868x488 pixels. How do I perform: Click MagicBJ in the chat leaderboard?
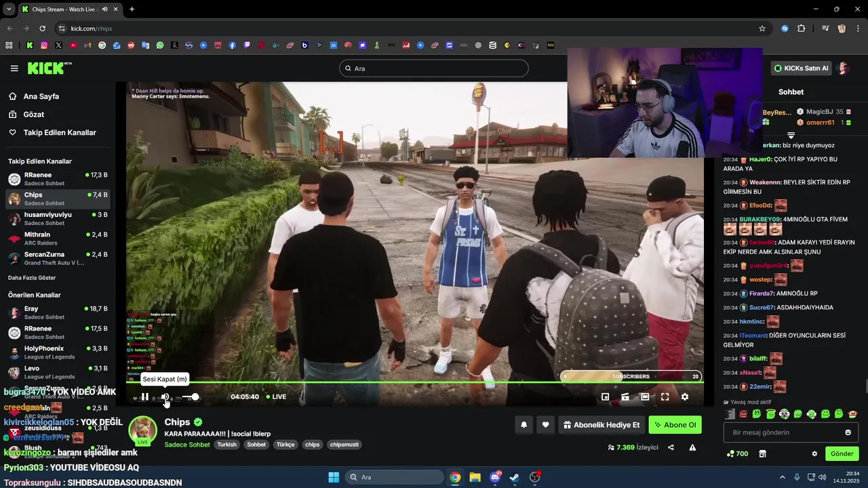pos(819,112)
